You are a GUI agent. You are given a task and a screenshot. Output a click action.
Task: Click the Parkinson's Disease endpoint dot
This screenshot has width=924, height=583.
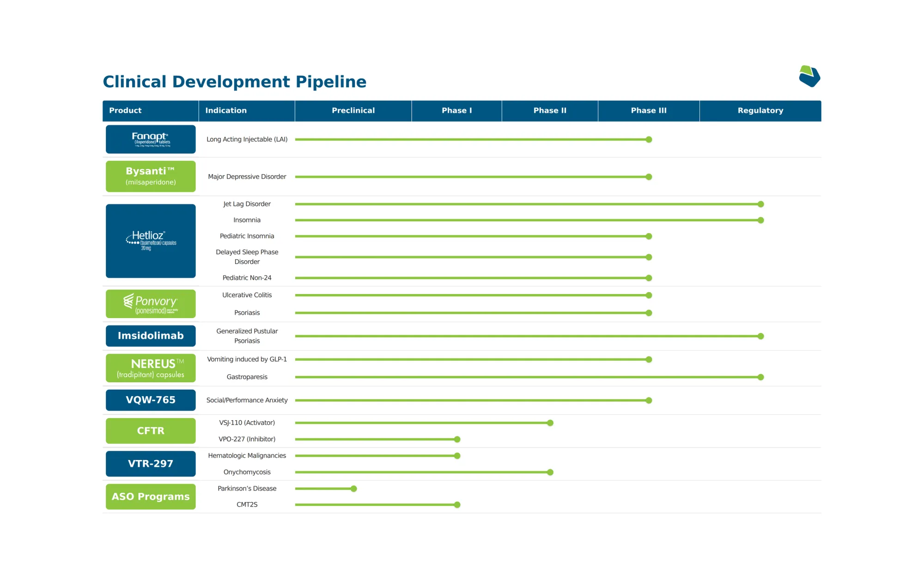coord(353,489)
